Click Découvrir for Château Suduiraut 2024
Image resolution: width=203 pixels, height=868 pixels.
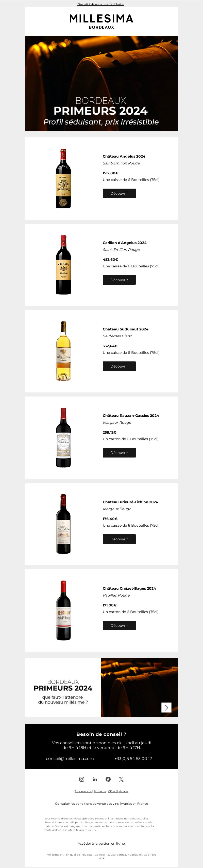(x=119, y=366)
